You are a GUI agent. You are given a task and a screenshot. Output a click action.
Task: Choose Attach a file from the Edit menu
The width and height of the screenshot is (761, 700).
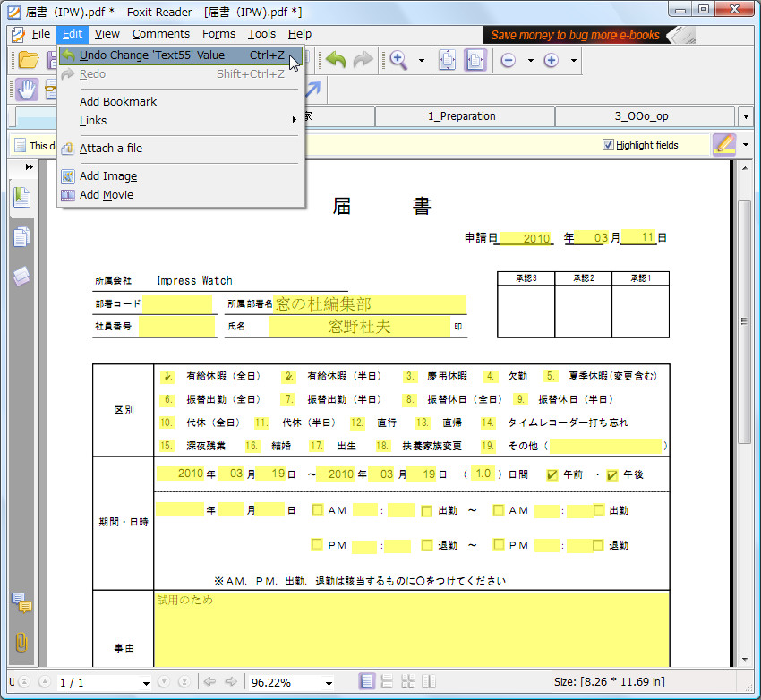(109, 148)
